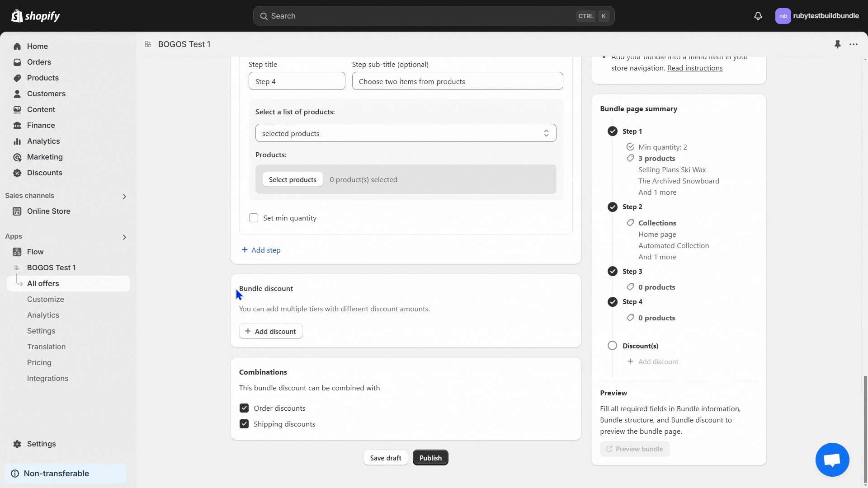Enable the Set min quantity checkbox
Viewport: 868px width, 488px height.
pyautogui.click(x=254, y=218)
